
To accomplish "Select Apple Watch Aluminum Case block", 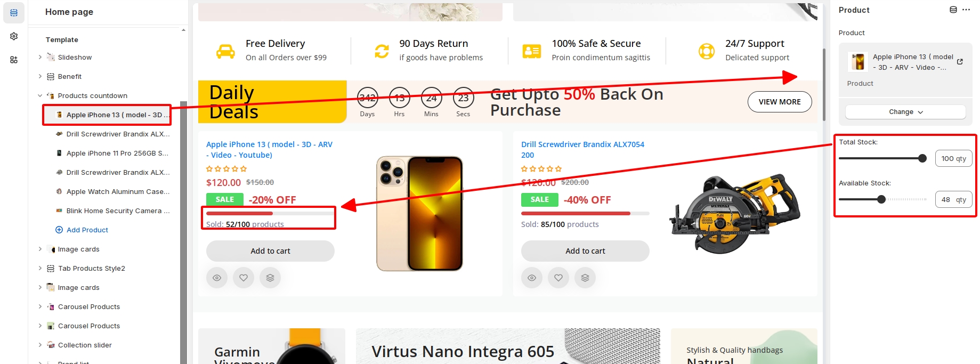I will pyautogui.click(x=118, y=192).
